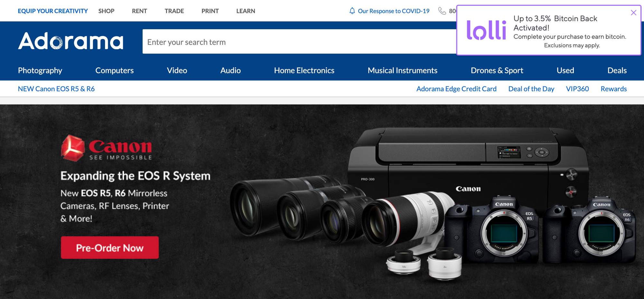Click NEW Canon EOS R5 & R6 link
The width and height of the screenshot is (644, 299).
pyautogui.click(x=56, y=89)
